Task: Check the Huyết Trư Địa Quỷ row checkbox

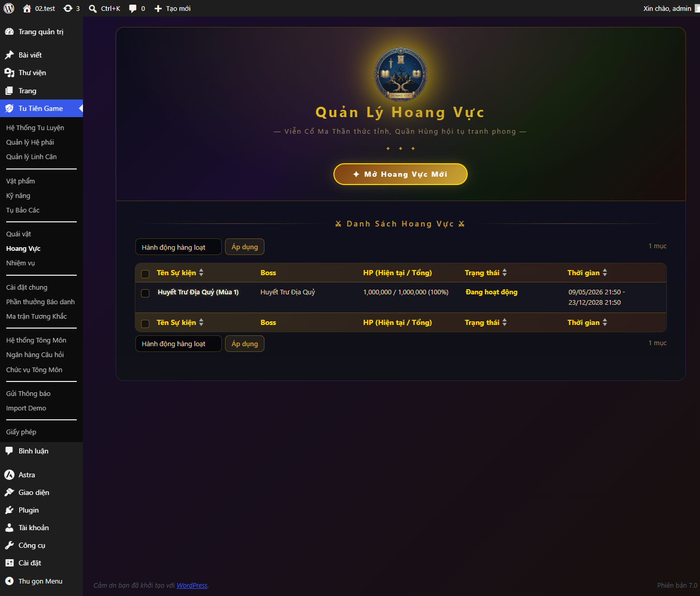Action: click(145, 293)
